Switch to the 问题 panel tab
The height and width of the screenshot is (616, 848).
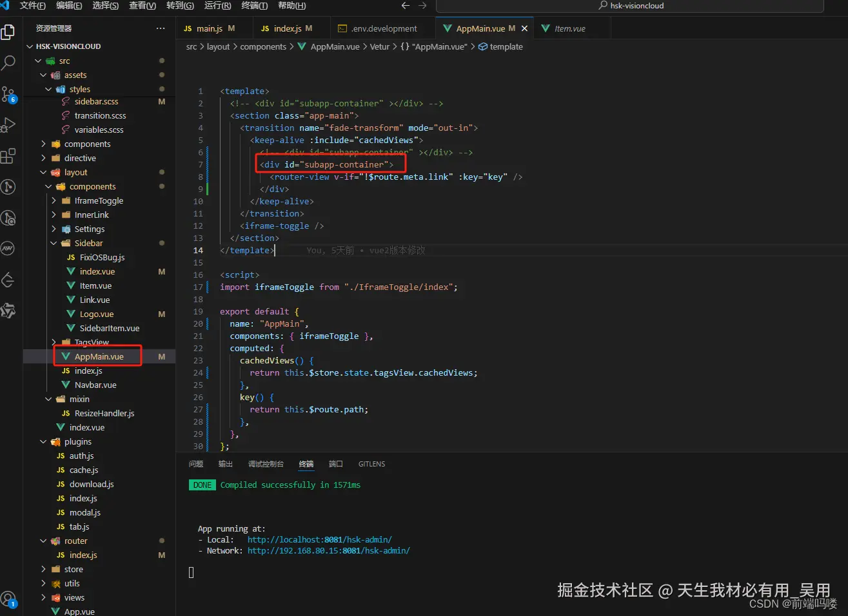pyautogui.click(x=196, y=464)
